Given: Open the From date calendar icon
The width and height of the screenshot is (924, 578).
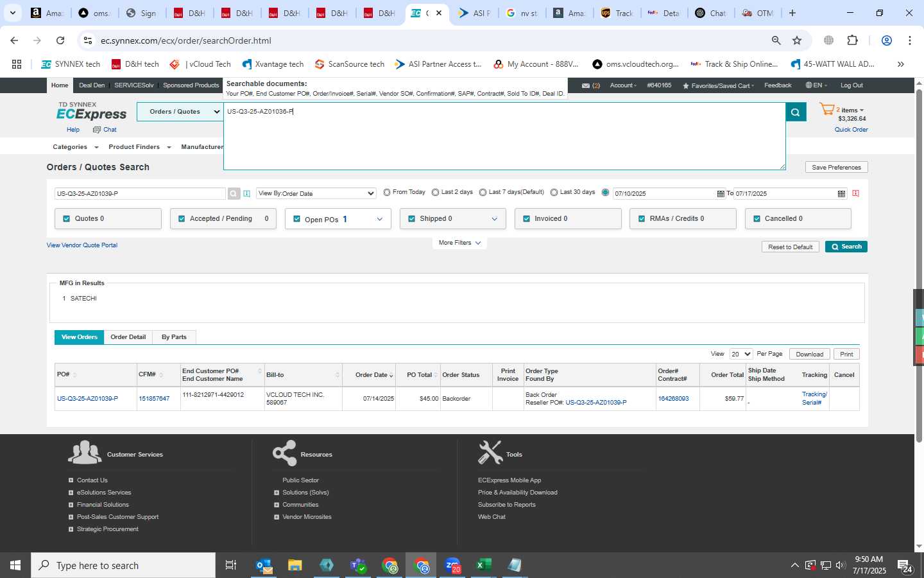Looking at the screenshot, I should (721, 193).
